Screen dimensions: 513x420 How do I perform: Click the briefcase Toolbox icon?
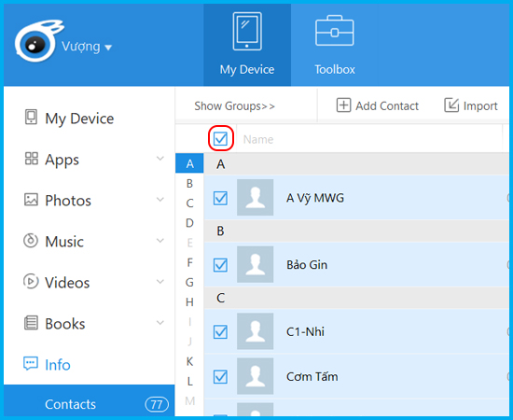pos(334,31)
